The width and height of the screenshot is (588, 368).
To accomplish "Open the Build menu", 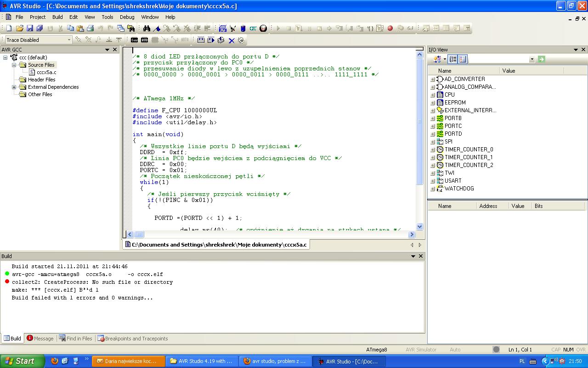I will point(57,17).
